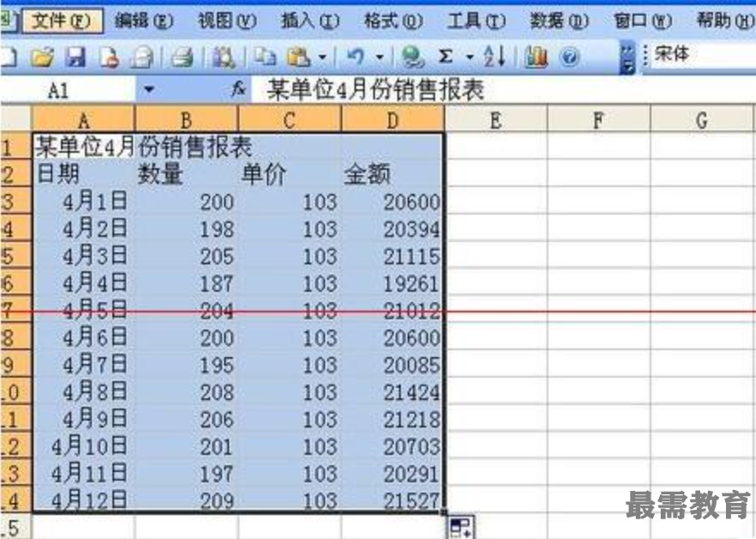Screen dimensions: 756x539
Task: Click the Sort Ascending A-Z icon
Action: tap(494, 57)
